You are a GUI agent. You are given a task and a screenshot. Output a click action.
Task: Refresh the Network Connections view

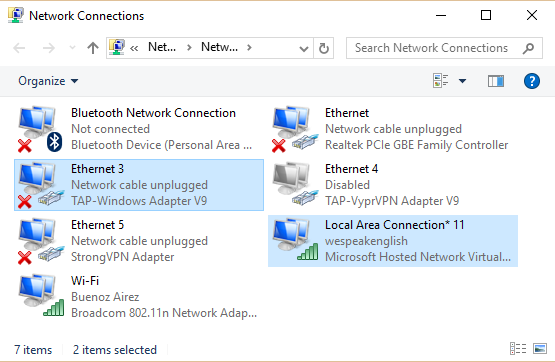click(324, 48)
